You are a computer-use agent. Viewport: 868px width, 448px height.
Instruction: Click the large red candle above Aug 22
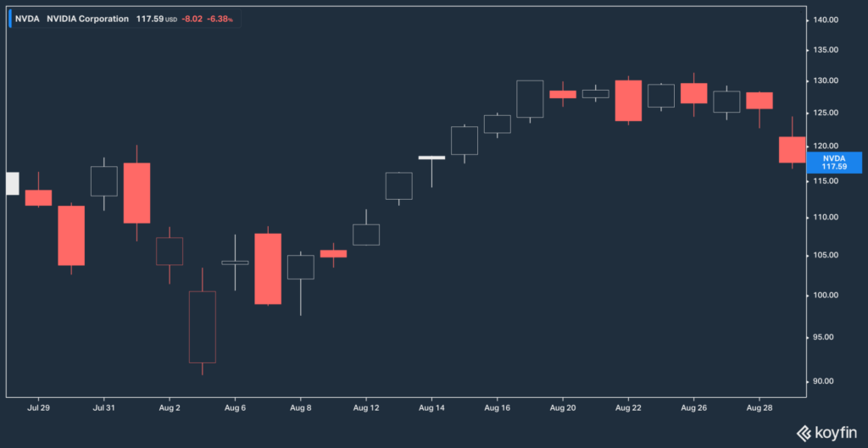pos(628,101)
